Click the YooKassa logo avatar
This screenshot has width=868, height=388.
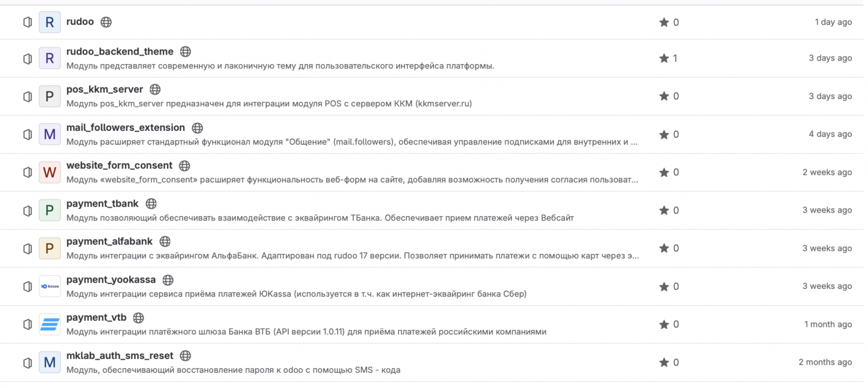pos(50,286)
